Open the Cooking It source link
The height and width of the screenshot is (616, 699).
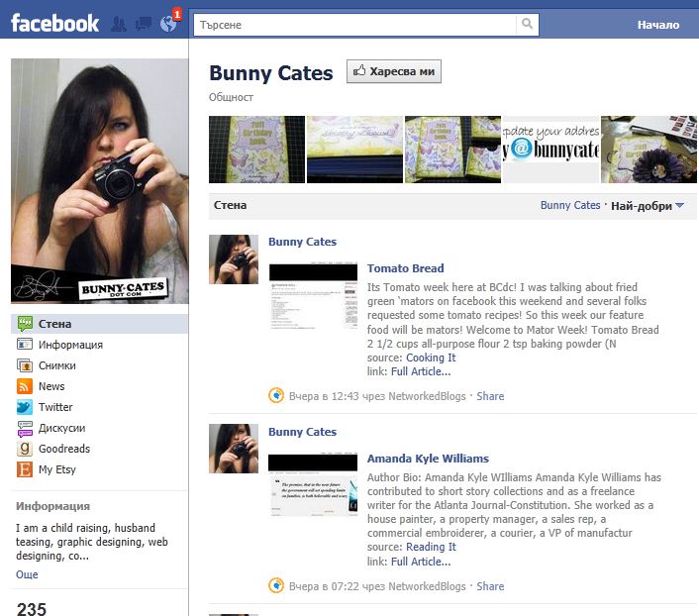coord(431,358)
